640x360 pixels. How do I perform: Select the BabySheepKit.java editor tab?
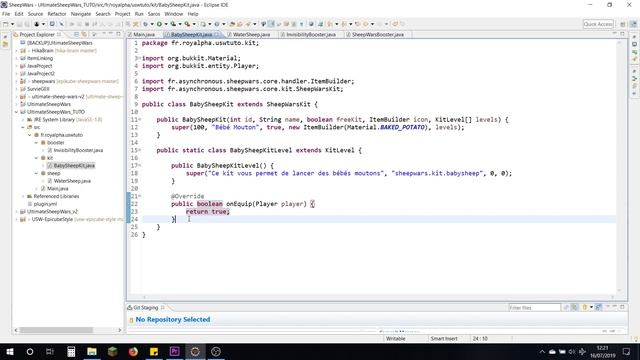point(191,35)
